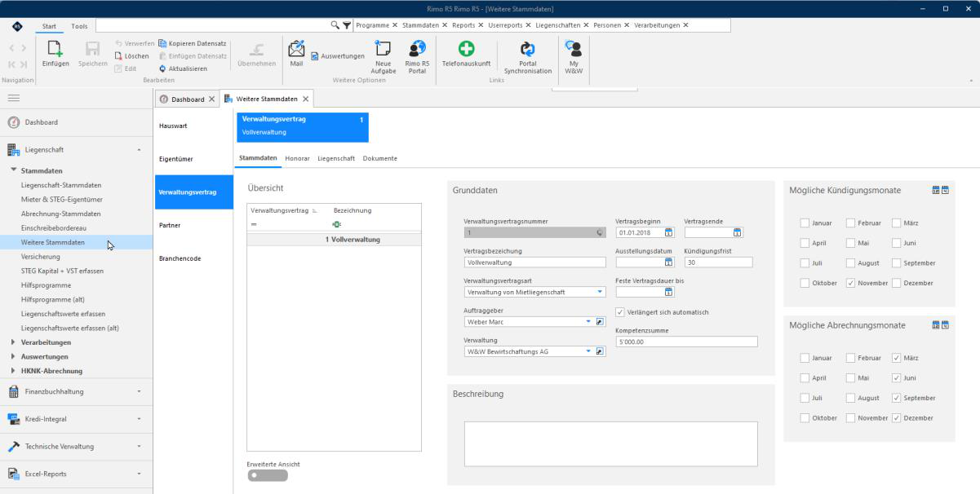Expand the Technische Verwaltung sidebar section
The image size is (980, 494).
point(76,446)
